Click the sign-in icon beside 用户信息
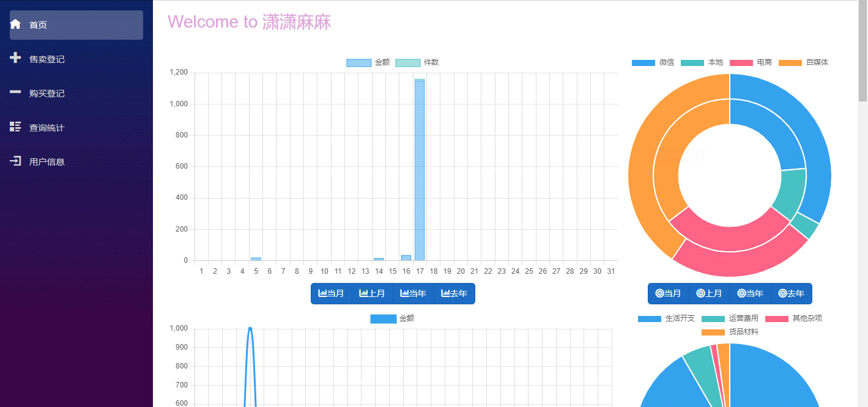Viewport: 868px width, 407px height. [x=15, y=161]
